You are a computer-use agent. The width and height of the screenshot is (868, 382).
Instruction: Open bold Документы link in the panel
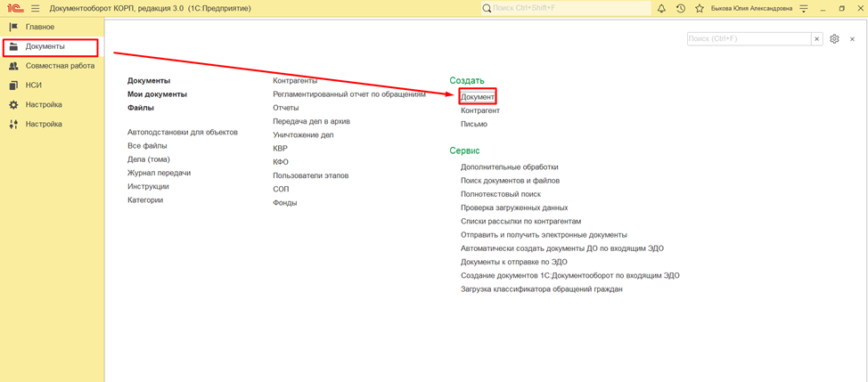(x=149, y=81)
